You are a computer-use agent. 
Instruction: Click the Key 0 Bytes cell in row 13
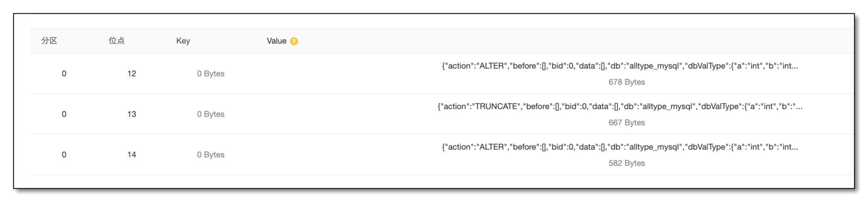(x=211, y=114)
